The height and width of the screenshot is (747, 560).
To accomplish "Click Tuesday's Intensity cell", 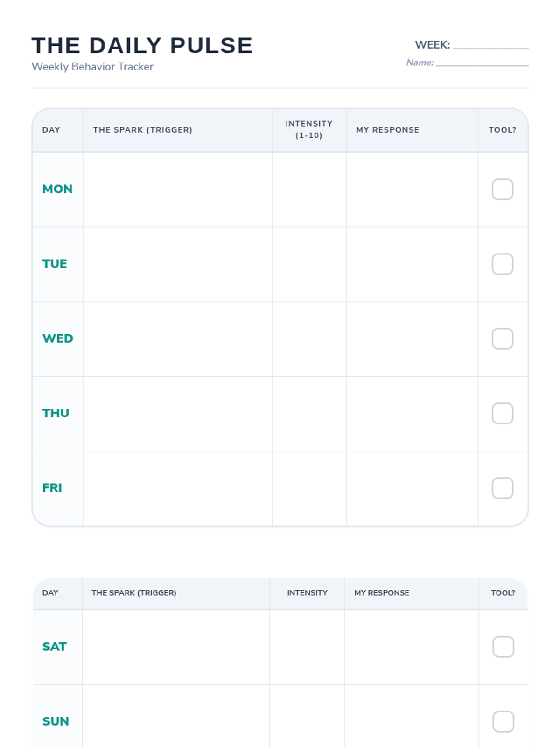I will coord(309,264).
